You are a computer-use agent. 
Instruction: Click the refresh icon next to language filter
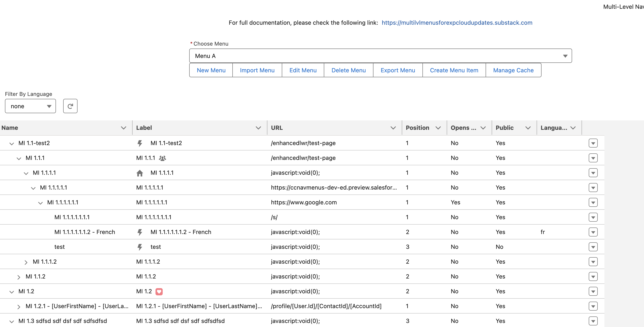pos(70,106)
